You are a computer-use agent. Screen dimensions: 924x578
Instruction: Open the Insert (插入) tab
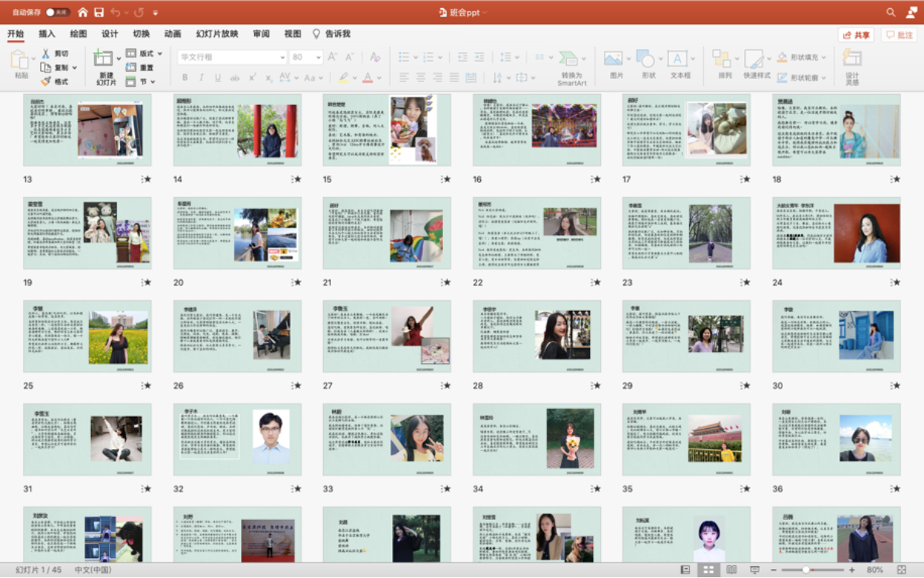click(x=47, y=34)
